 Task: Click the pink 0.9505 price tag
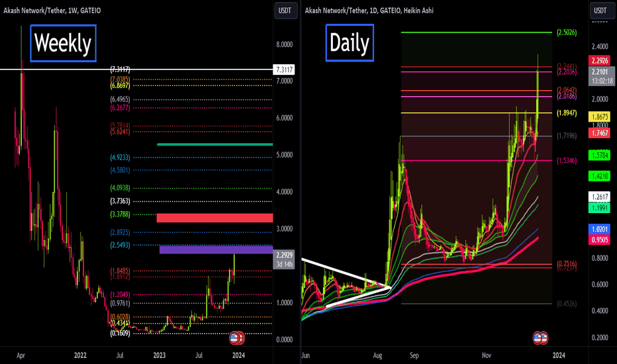599,240
